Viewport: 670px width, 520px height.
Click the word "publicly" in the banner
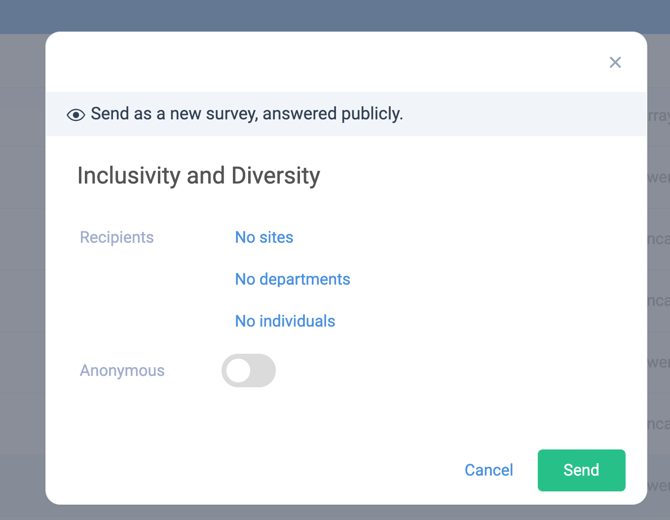tap(366, 114)
